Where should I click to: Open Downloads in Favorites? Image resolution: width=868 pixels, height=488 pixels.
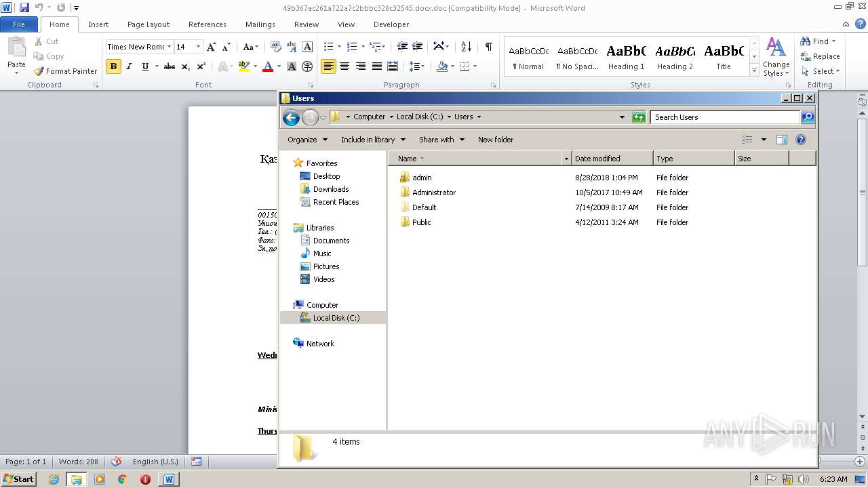(x=331, y=189)
